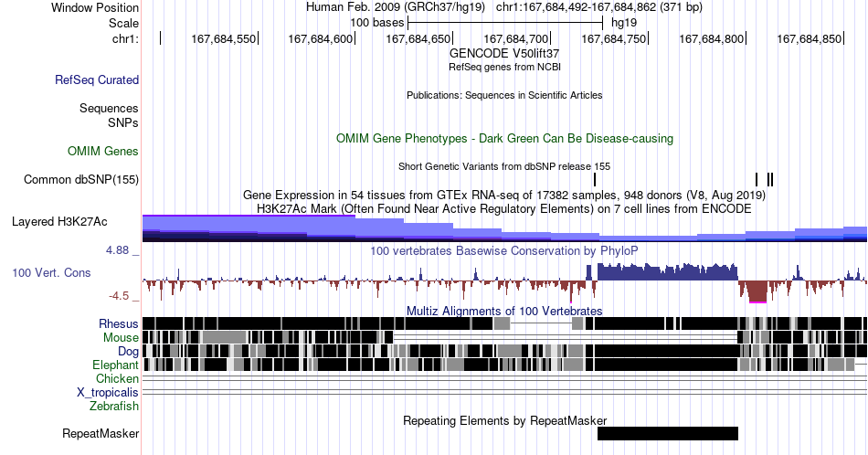Click the magenta clipped PhyloP indicator bar
The width and height of the screenshot is (868, 455).
coord(757,302)
